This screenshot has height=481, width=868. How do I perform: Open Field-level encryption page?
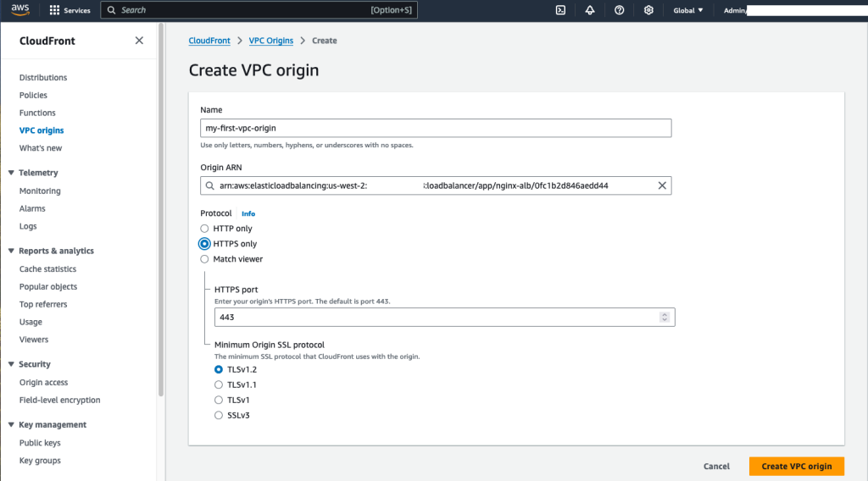click(60, 400)
